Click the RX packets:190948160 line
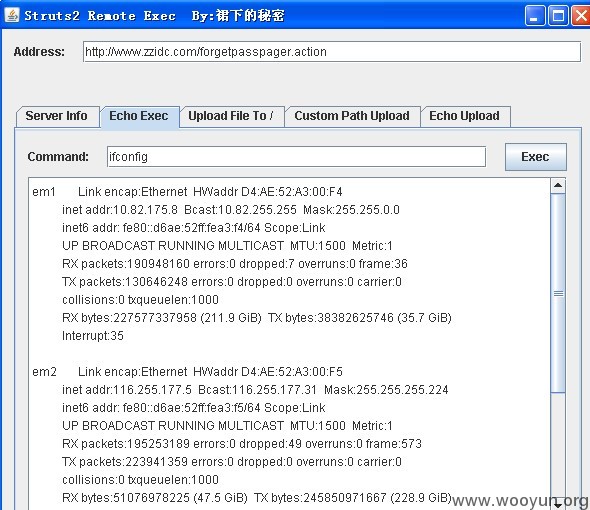The width and height of the screenshot is (590, 510). click(235, 264)
